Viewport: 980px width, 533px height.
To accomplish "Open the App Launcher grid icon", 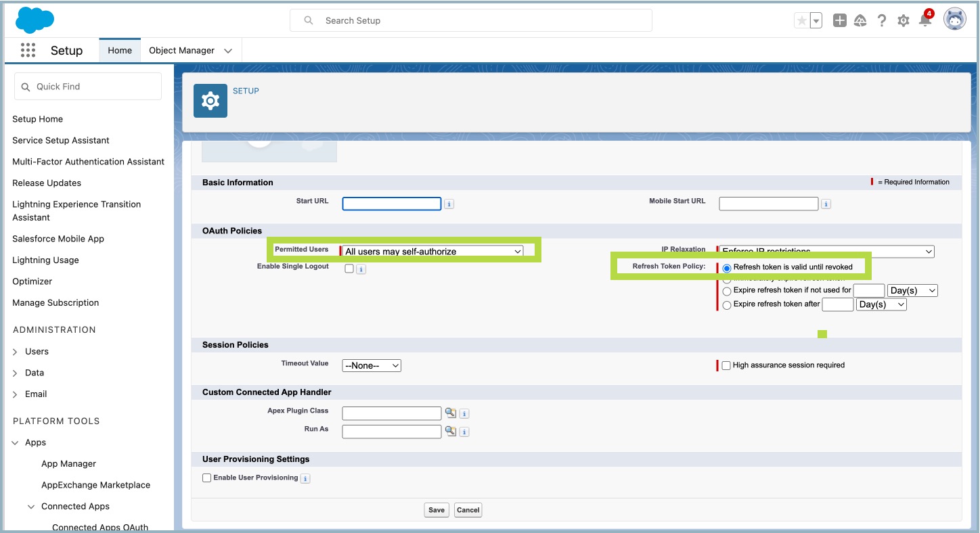I will point(28,51).
